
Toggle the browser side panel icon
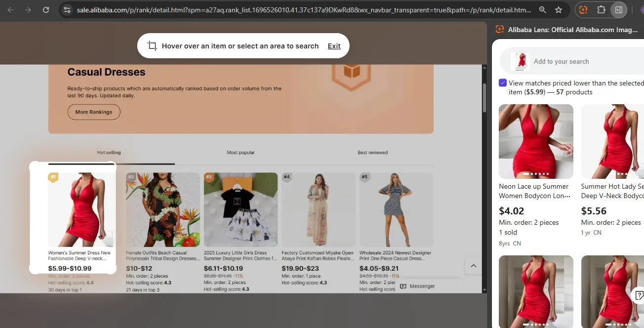[x=619, y=9]
